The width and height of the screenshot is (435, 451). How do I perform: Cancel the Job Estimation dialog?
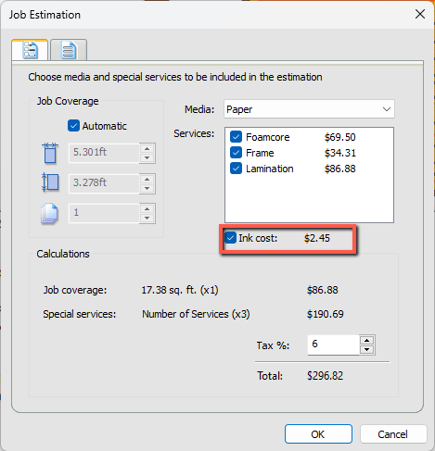(393, 434)
